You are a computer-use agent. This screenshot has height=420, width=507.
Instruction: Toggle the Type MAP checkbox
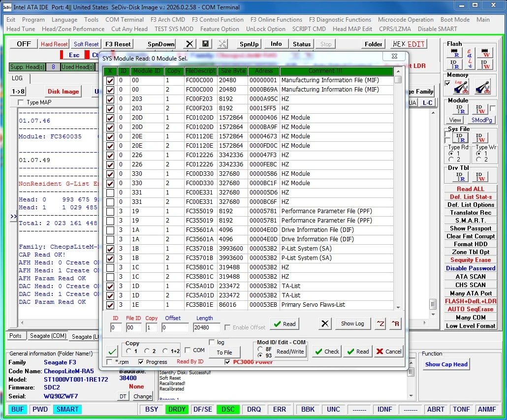[x=21, y=102]
